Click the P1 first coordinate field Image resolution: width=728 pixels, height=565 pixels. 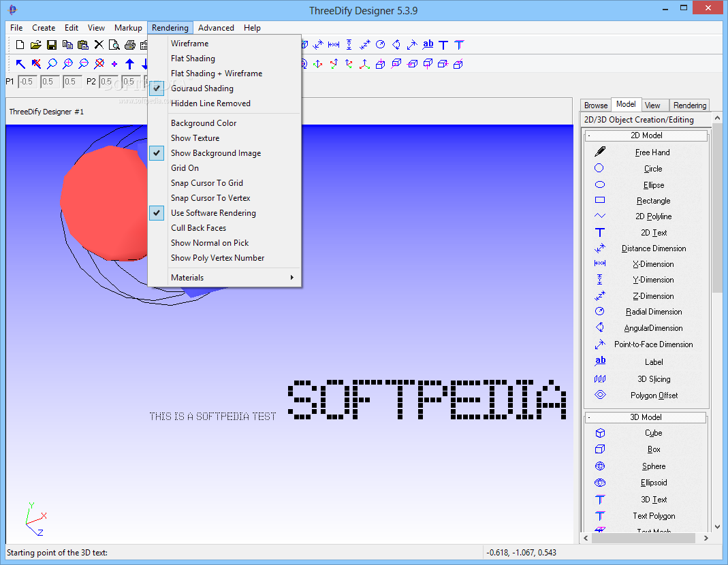click(27, 82)
